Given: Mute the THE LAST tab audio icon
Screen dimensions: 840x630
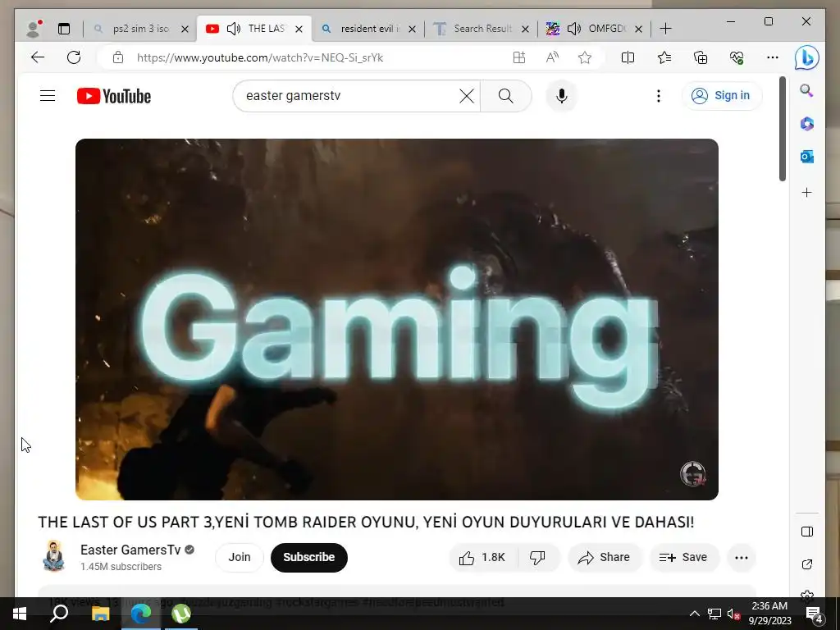Looking at the screenshot, I should click(x=234, y=29).
